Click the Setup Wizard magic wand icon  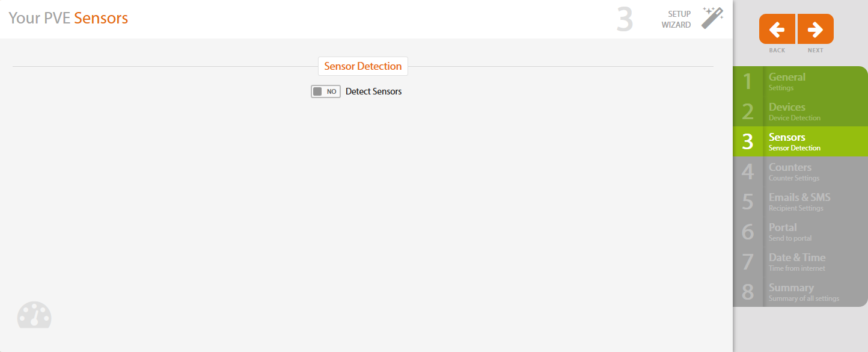coord(712,19)
